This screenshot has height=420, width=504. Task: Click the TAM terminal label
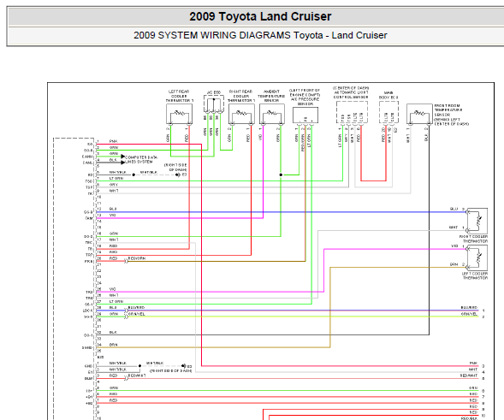89,218
